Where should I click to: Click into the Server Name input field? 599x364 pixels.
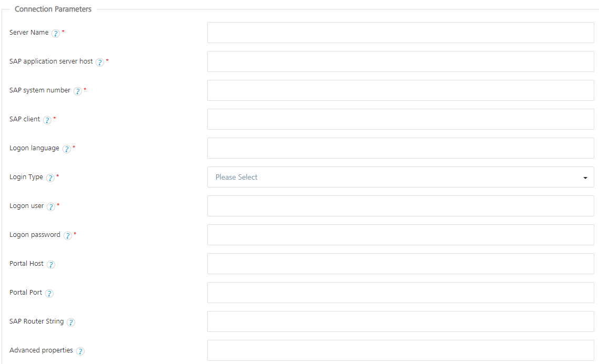pyautogui.click(x=401, y=33)
